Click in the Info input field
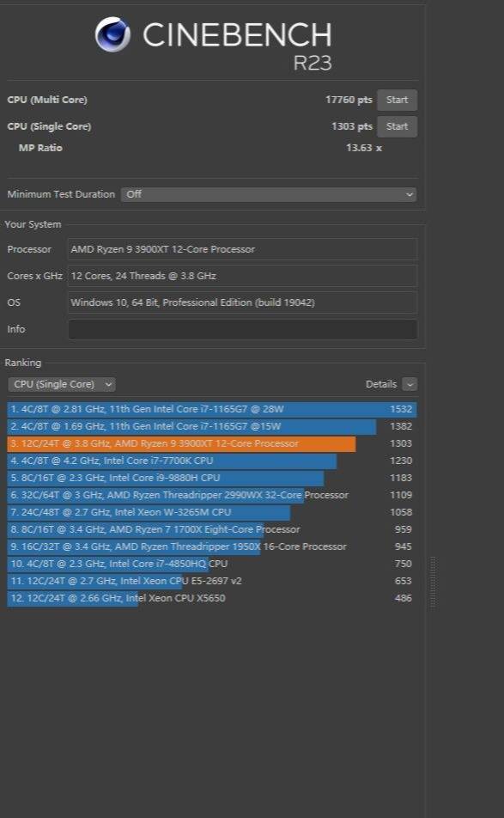 [242, 329]
